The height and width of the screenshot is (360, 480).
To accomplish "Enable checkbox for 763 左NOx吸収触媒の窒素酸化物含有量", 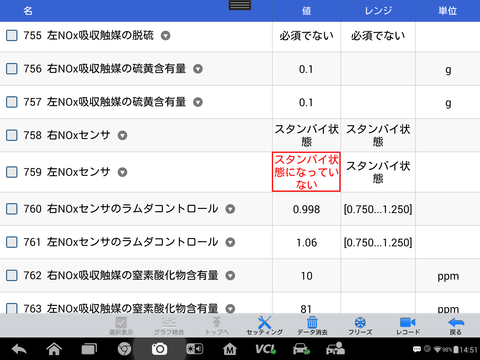I will coord(12,308).
